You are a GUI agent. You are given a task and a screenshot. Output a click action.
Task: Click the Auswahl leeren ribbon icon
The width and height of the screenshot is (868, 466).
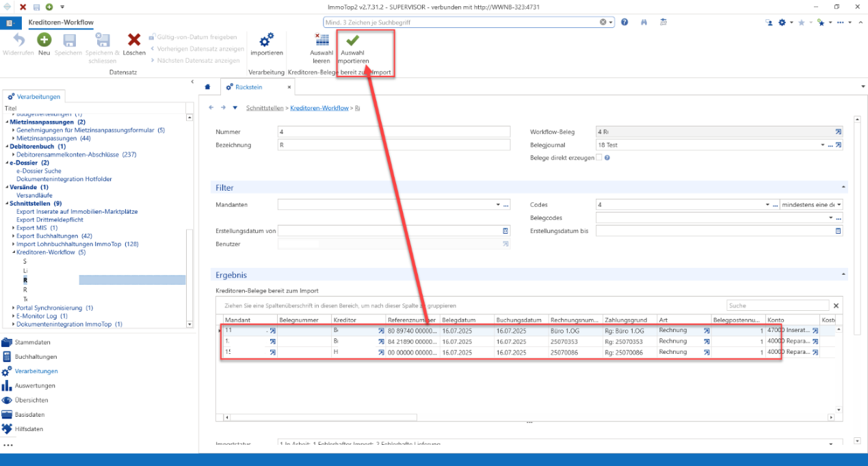[x=321, y=40]
